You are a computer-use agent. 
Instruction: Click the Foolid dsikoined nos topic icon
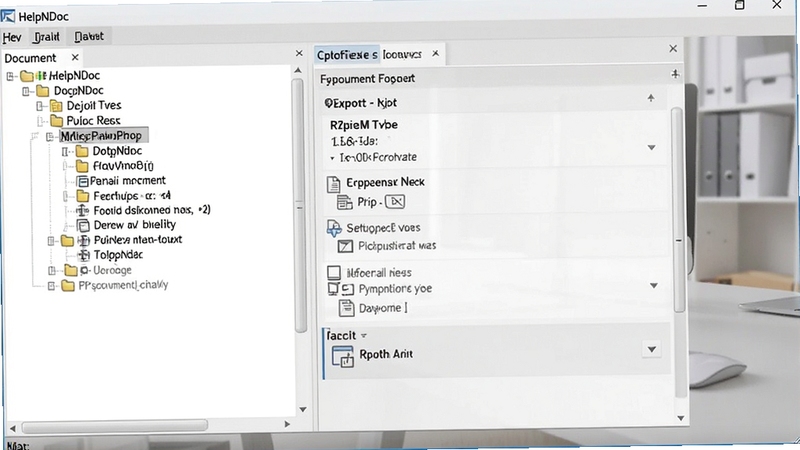coord(83,210)
